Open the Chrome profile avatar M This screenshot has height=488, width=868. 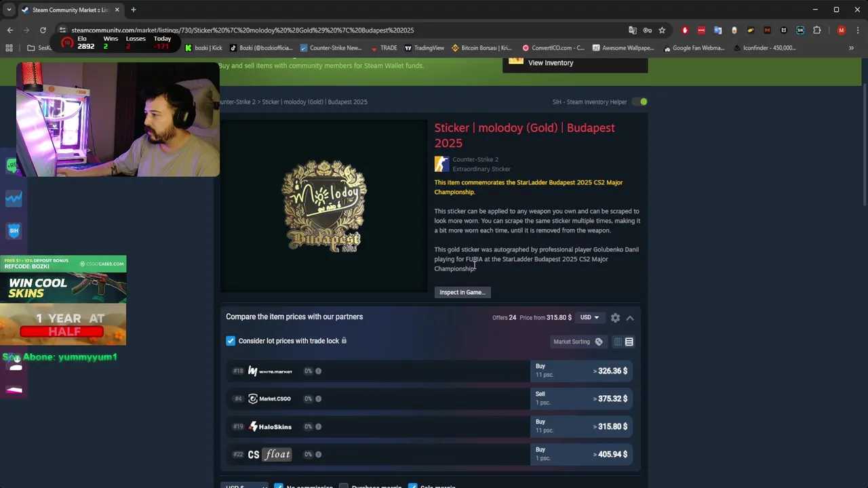point(842,30)
